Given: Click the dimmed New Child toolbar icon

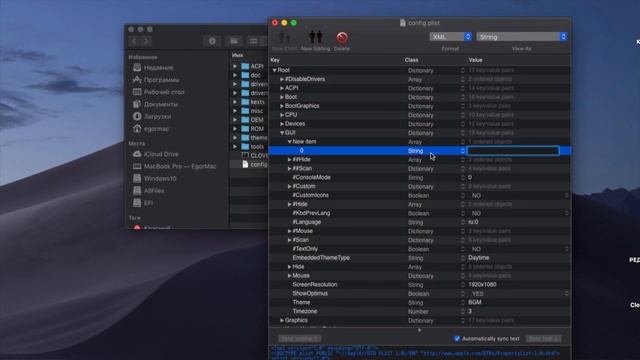Looking at the screenshot, I should pyautogui.click(x=284, y=38).
